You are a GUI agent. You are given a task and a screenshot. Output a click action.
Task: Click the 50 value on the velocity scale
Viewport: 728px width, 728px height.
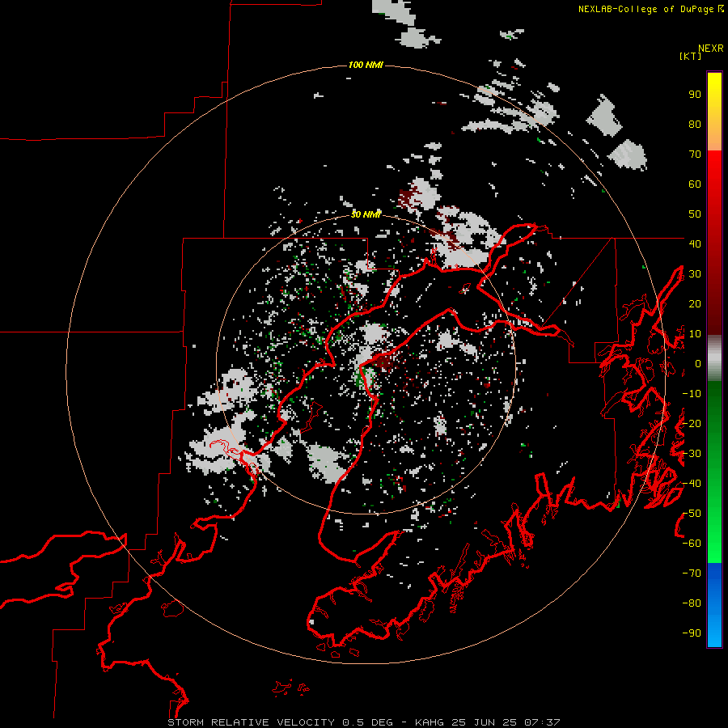click(695, 214)
